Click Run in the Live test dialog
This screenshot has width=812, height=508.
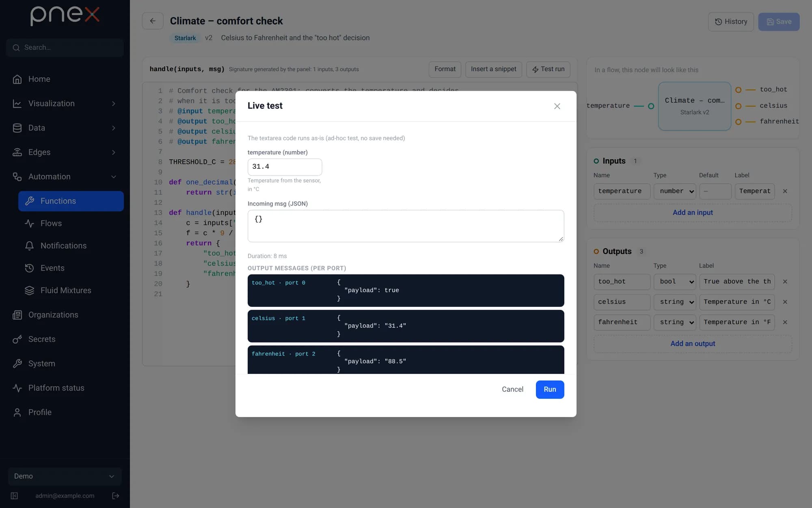pos(550,389)
